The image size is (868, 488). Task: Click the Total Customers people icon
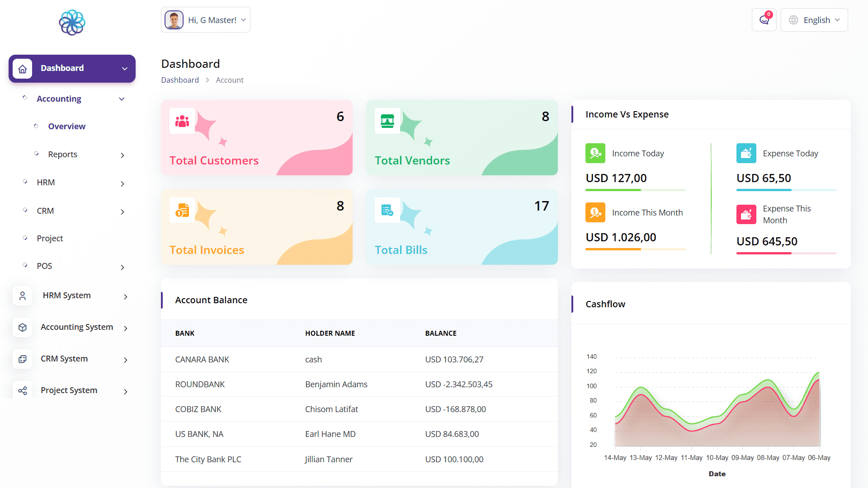(182, 121)
